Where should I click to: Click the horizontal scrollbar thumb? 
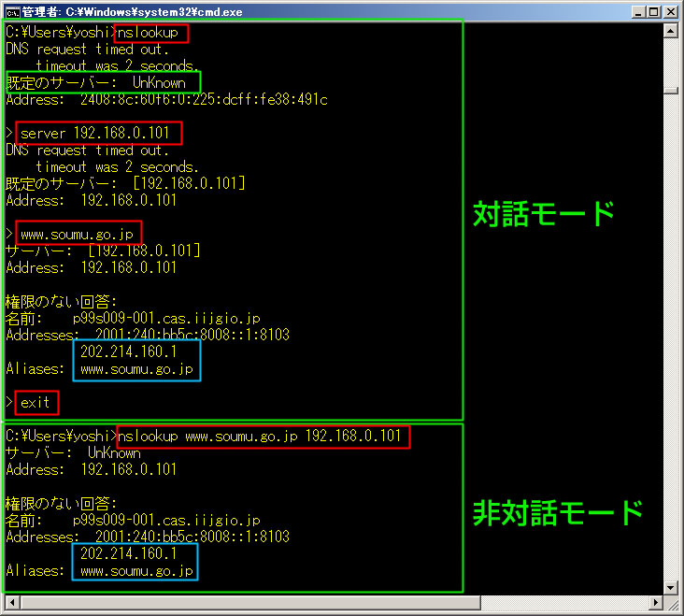(x=250, y=603)
